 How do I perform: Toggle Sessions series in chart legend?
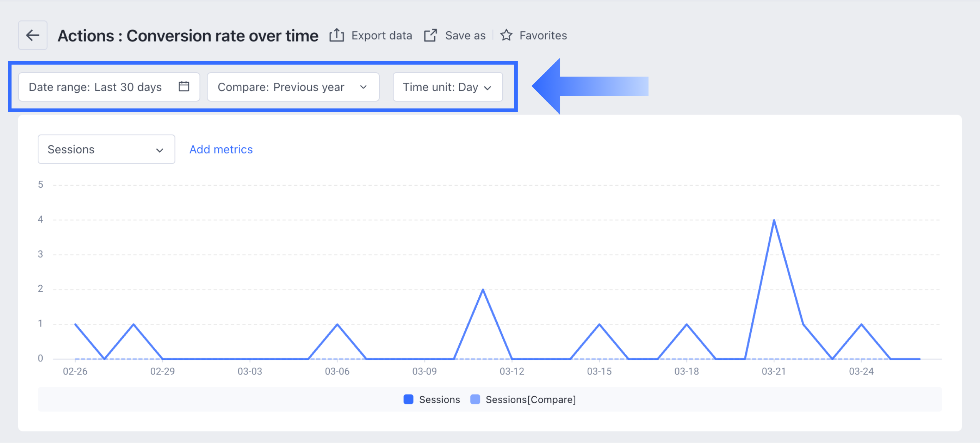pos(439,400)
